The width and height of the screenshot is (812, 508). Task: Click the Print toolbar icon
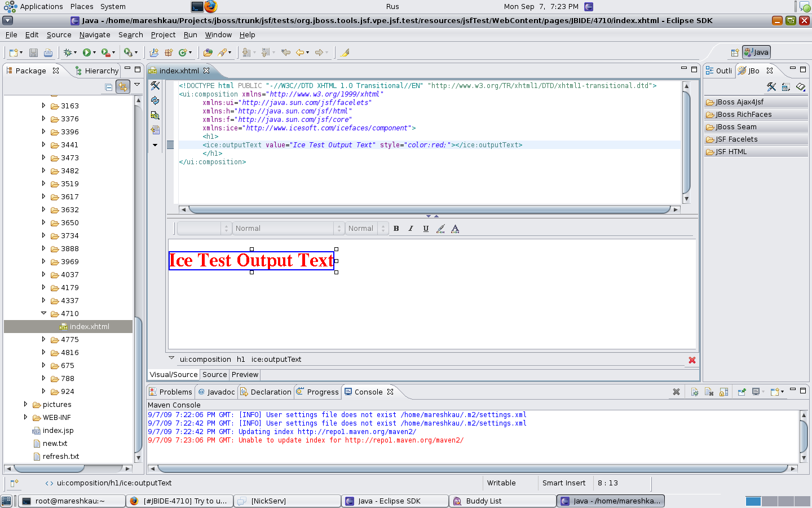point(48,52)
